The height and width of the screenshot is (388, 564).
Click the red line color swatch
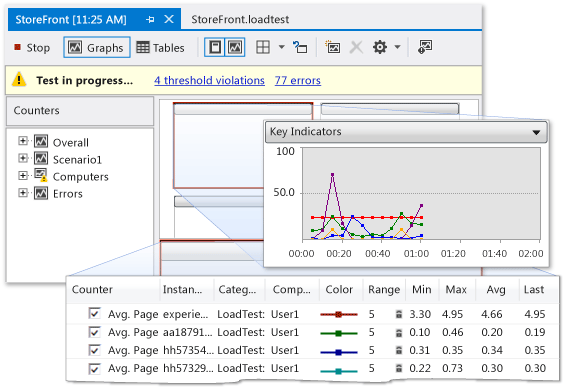[338, 314]
